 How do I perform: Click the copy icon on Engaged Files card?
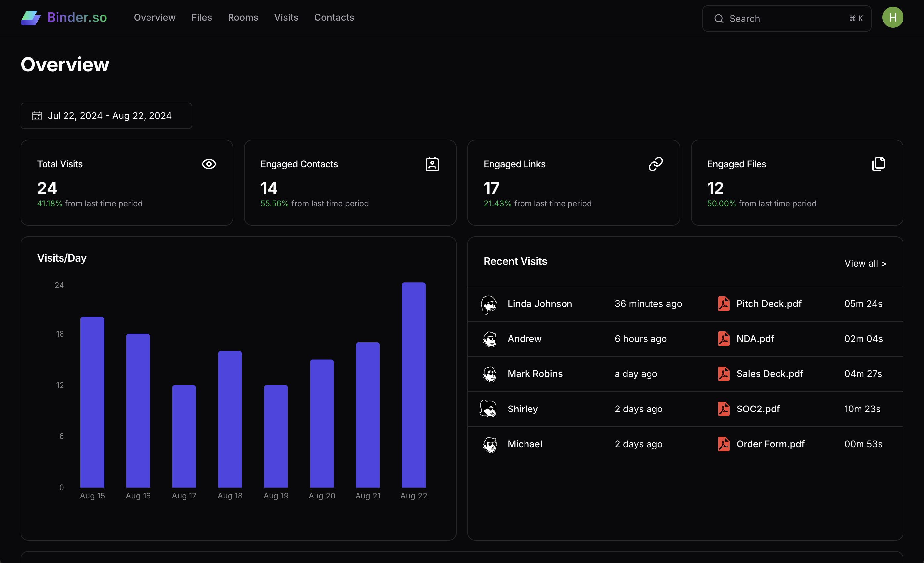click(879, 164)
